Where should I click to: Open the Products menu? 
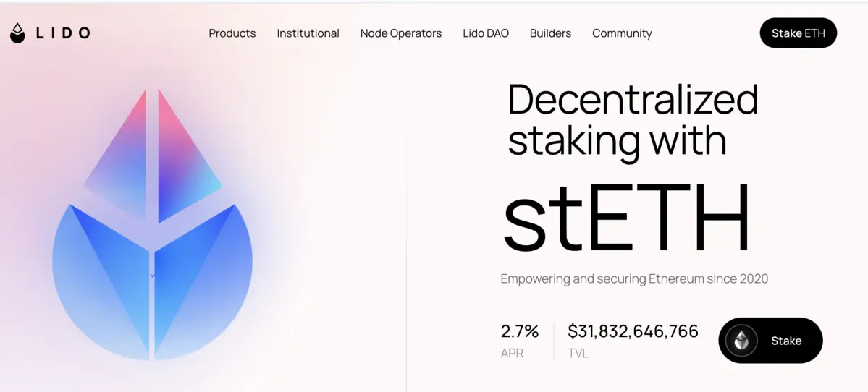click(232, 33)
